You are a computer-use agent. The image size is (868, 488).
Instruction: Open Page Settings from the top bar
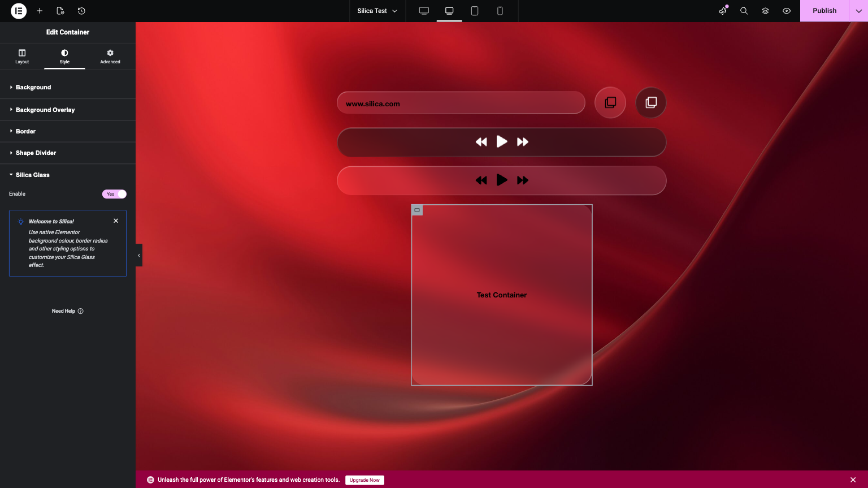tap(60, 11)
